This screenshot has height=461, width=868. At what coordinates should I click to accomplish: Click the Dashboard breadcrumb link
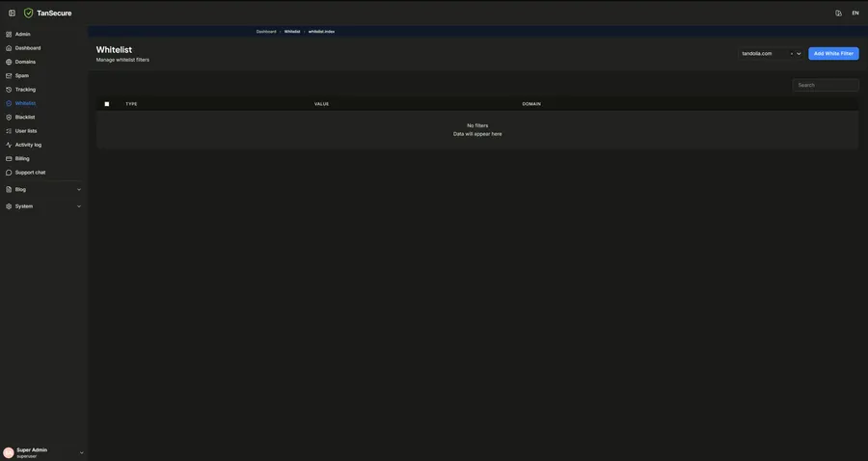266,32
